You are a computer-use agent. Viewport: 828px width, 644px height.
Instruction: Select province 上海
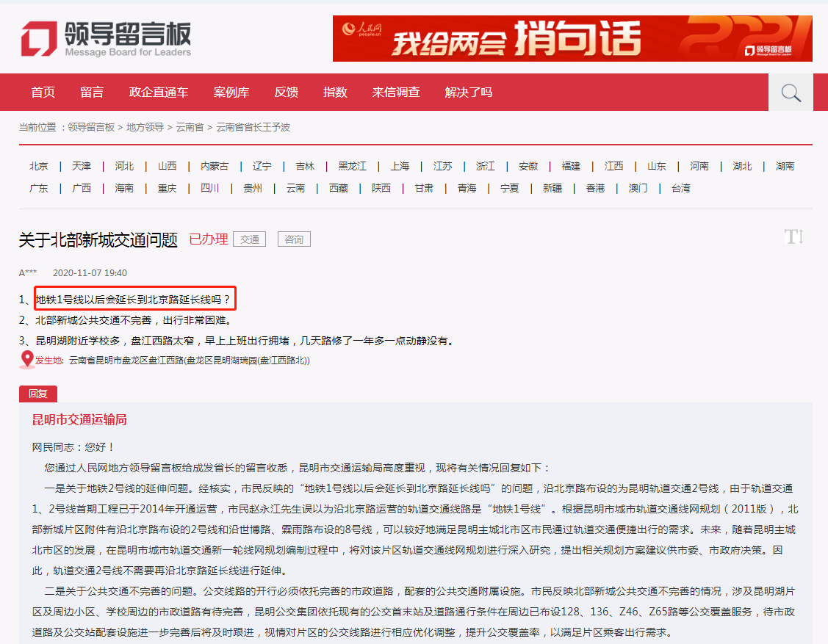tap(400, 166)
